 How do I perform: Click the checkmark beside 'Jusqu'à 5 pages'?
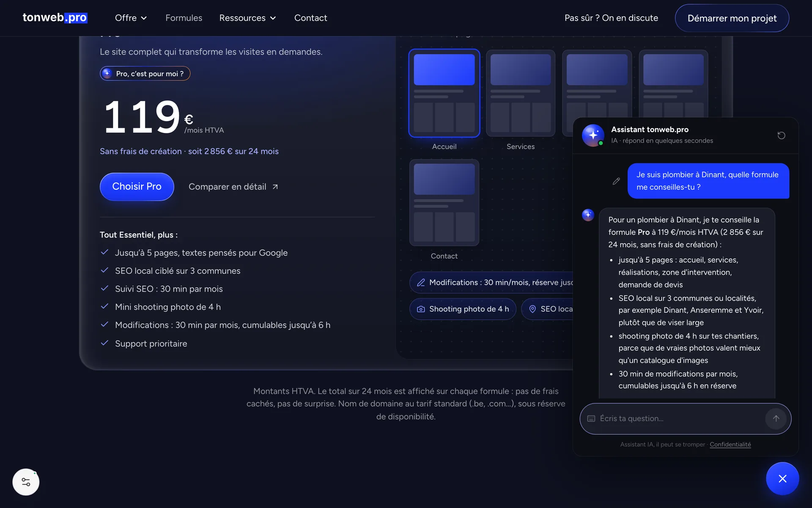104,252
